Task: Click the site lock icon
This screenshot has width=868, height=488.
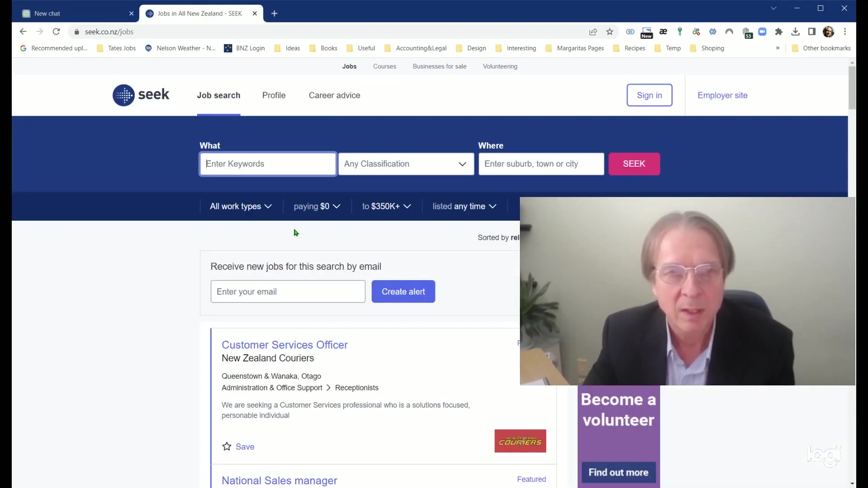Action: coord(77,32)
